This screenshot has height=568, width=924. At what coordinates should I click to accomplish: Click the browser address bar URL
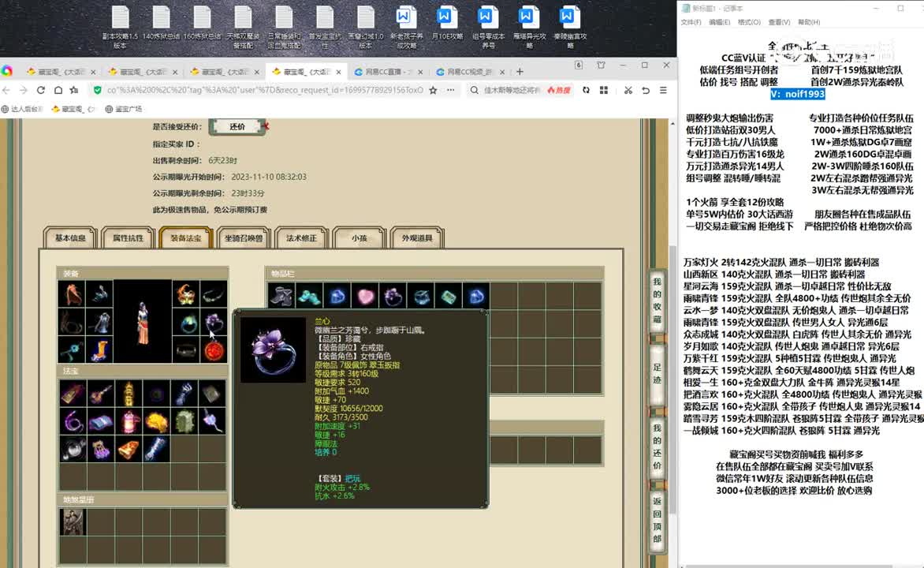265,90
